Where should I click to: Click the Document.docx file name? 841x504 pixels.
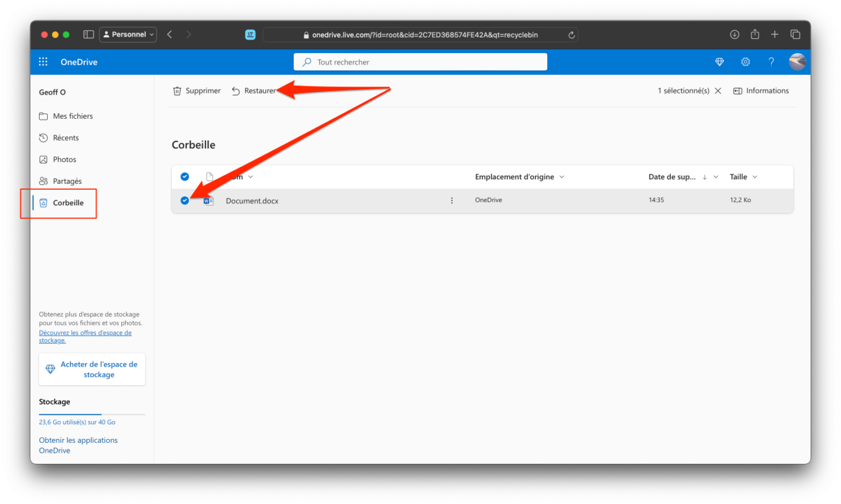252,201
